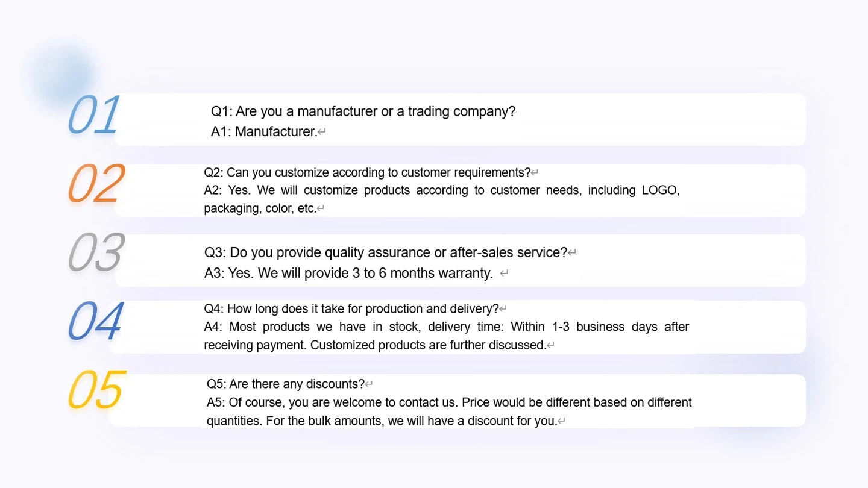Image resolution: width=868 pixels, height=488 pixels.
Task: Click the gray 03 number
Action: point(96,252)
